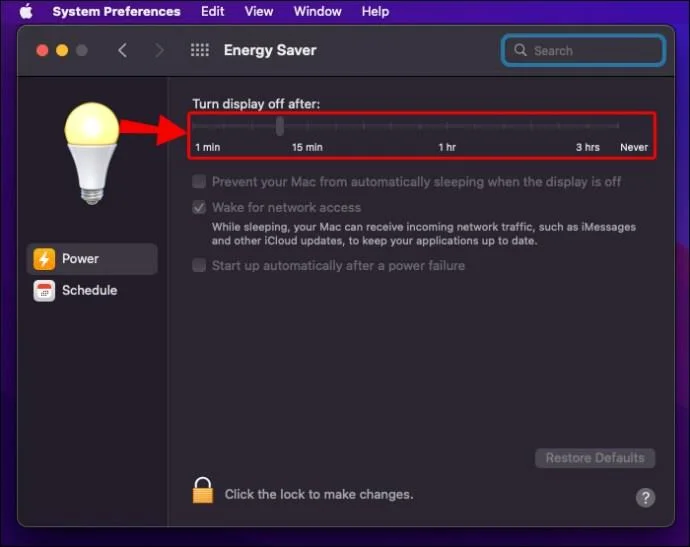Select Schedule in the sidebar
The width and height of the screenshot is (690, 547).
pos(92,290)
